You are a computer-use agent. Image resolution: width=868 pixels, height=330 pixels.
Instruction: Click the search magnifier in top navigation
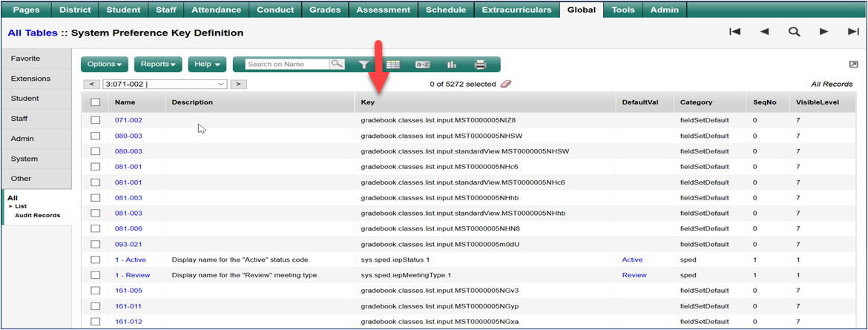(x=794, y=32)
